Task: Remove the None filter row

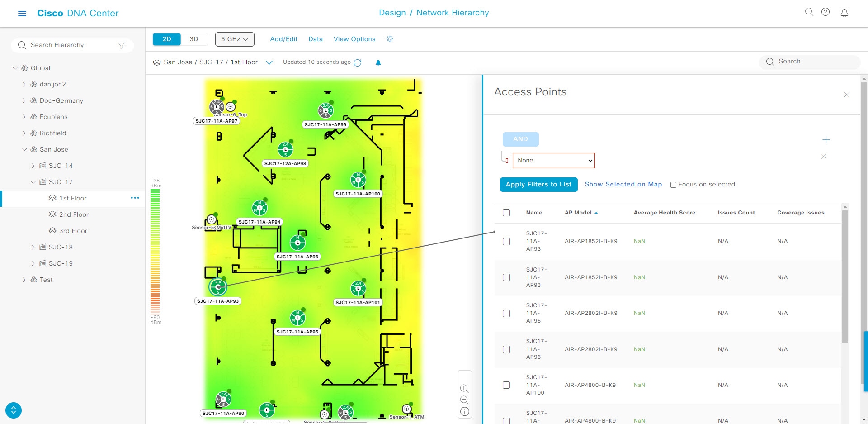Action: [824, 156]
